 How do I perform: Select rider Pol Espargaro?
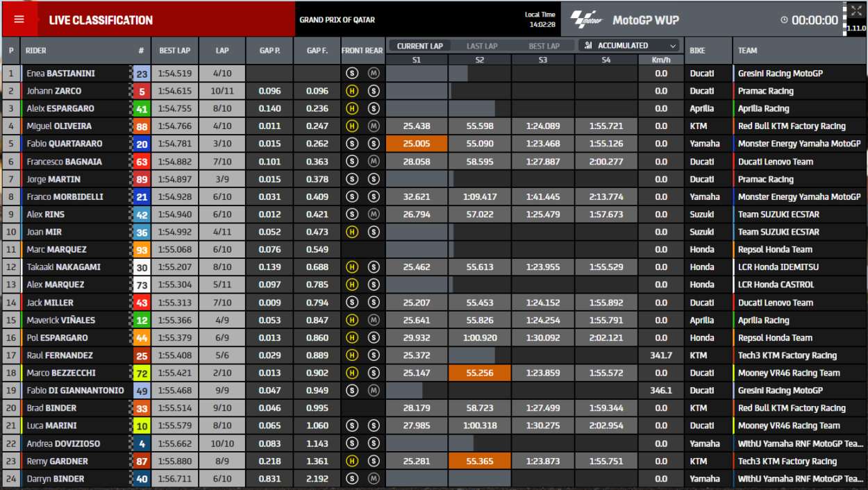(x=57, y=338)
